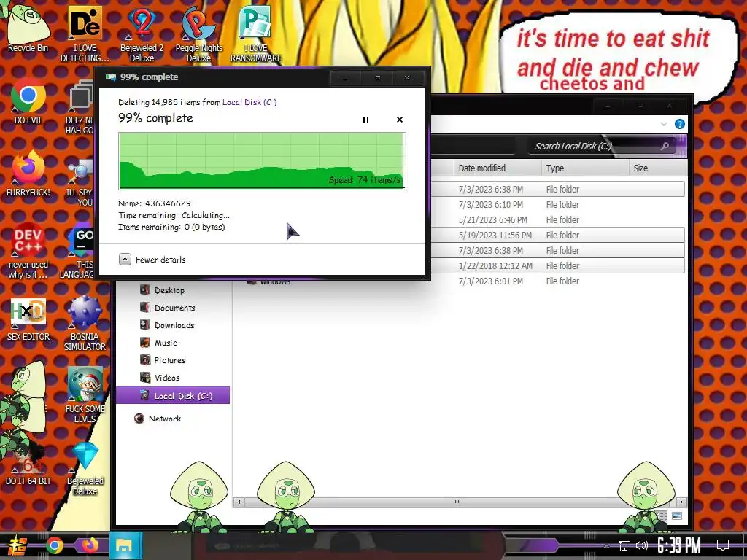Select Local Disk (C:) in navigation pane
Screen dimensions: 747x560
pyautogui.click(x=173, y=396)
